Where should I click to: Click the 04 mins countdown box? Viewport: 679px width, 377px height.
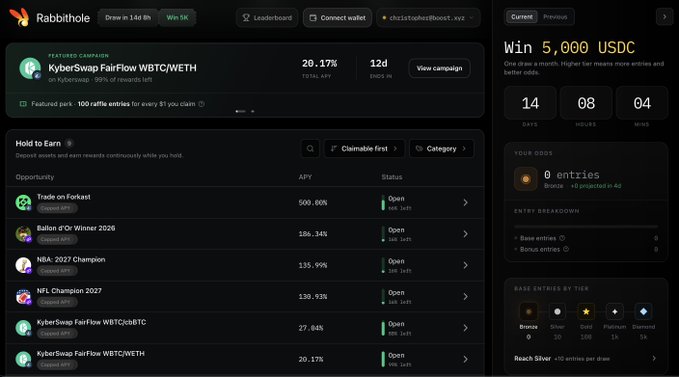pos(642,103)
